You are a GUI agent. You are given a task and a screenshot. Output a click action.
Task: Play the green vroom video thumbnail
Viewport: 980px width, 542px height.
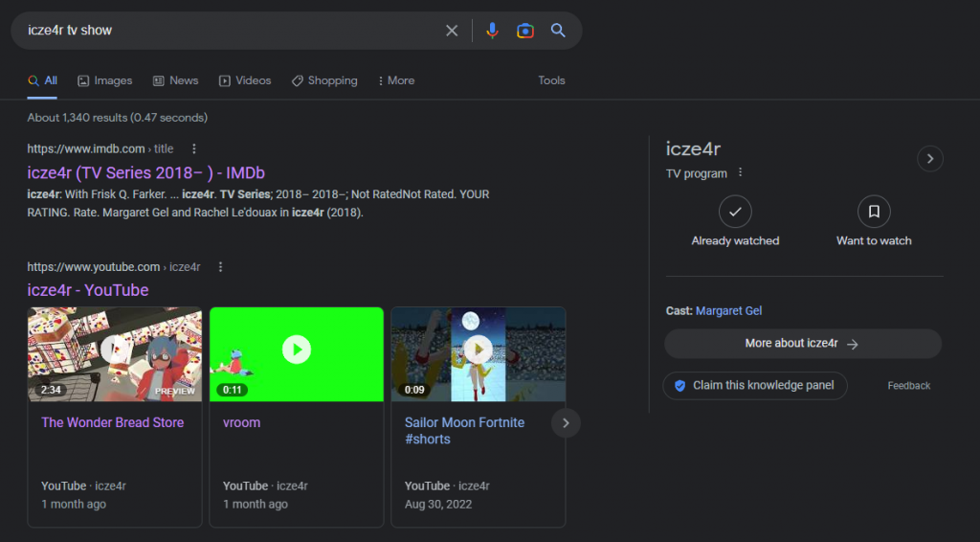pyautogui.click(x=297, y=353)
